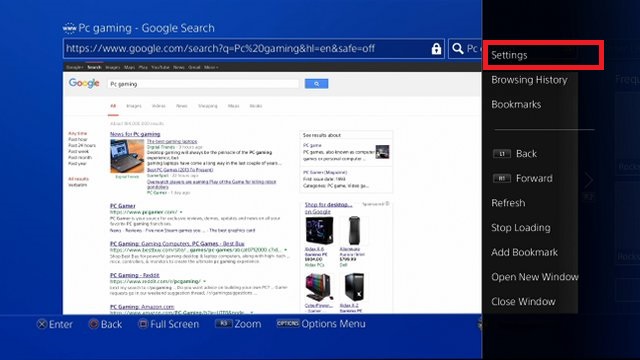Viewport: 640px width, 360px height.
Task: Choose Open New Window
Action: tap(534, 277)
